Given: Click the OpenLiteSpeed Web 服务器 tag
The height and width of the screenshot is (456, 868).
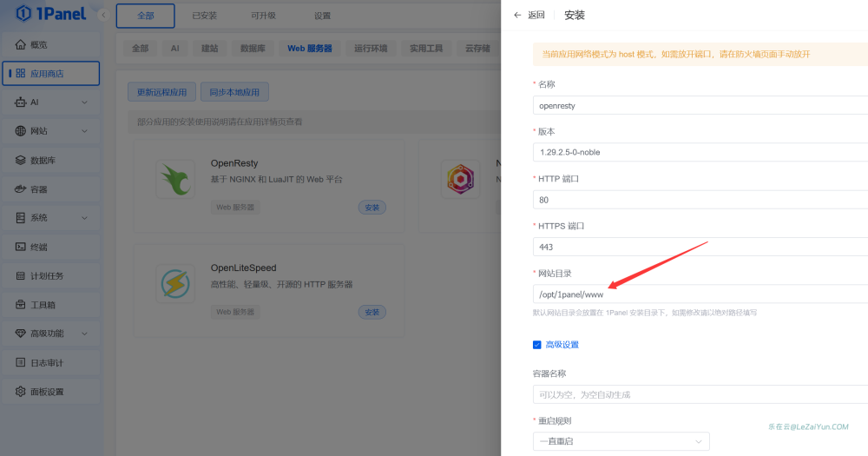Looking at the screenshot, I should (x=235, y=312).
